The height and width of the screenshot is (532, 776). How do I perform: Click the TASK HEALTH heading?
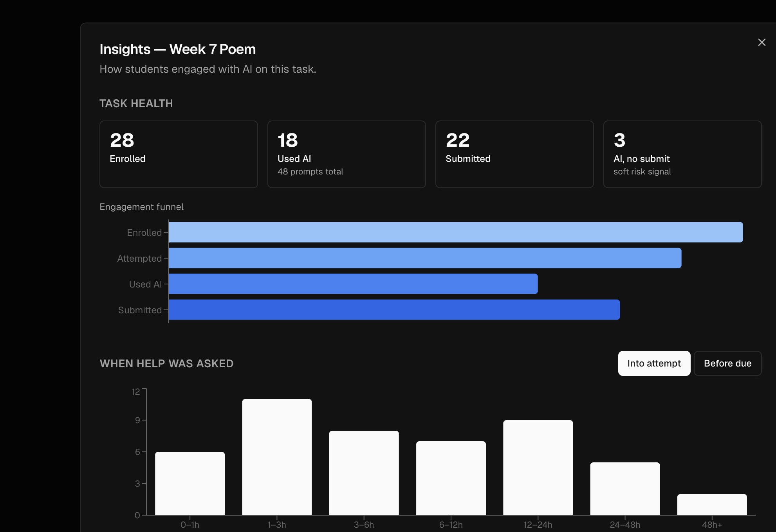136,104
